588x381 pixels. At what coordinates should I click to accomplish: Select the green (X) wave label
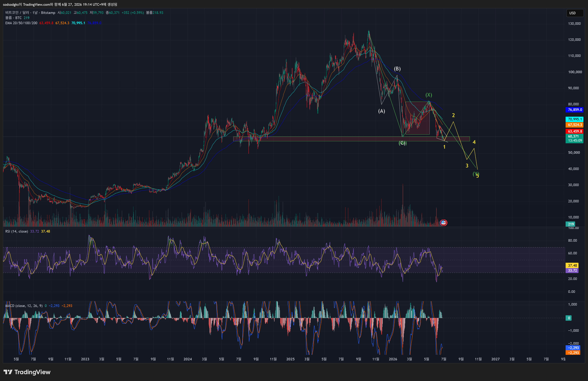pos(429,95)
